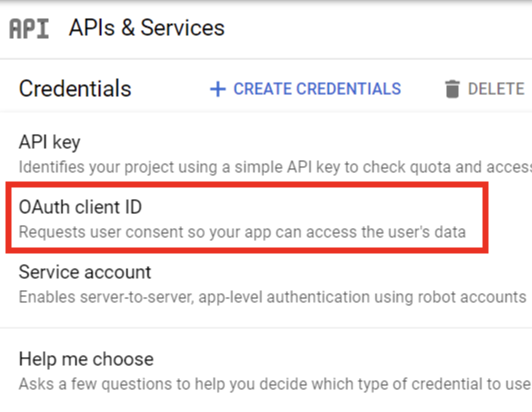
Task: Click the 'Requests user consent' description text
Action: tap(242, 232)
